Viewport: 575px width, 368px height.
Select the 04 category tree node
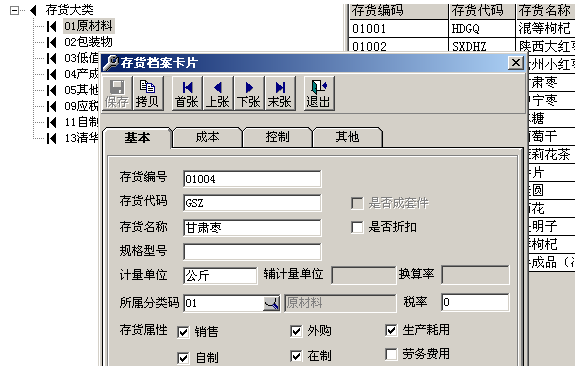point(81,74)
